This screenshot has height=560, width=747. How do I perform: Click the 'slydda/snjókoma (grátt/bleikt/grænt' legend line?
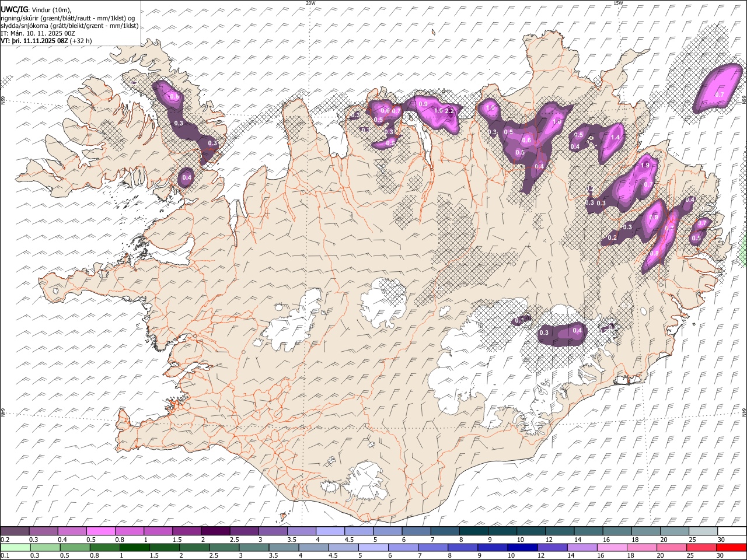(69, 26)
